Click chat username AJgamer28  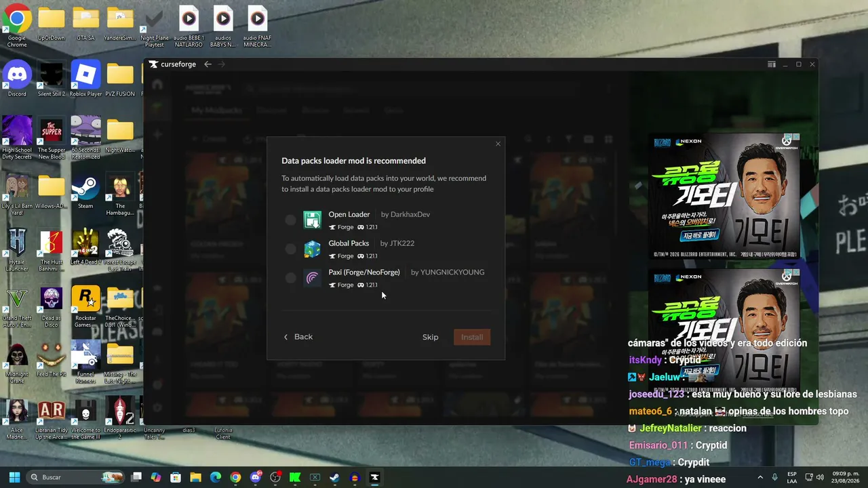coord(652,479)
